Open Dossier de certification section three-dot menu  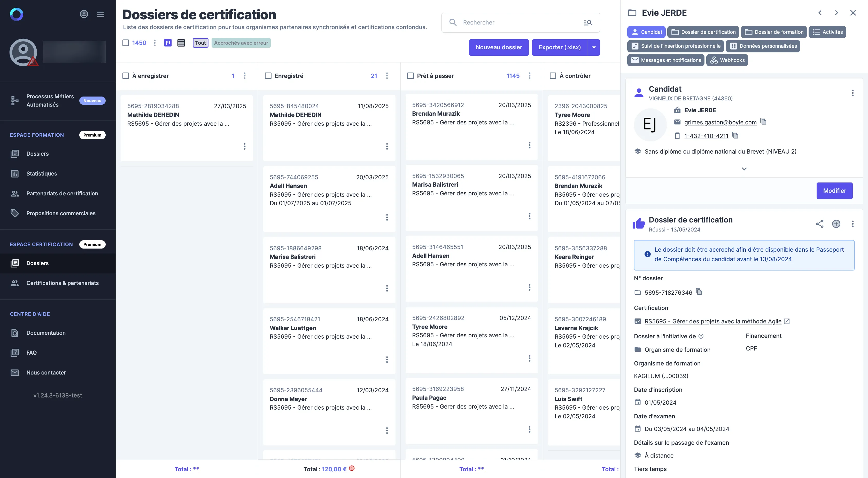853,224
